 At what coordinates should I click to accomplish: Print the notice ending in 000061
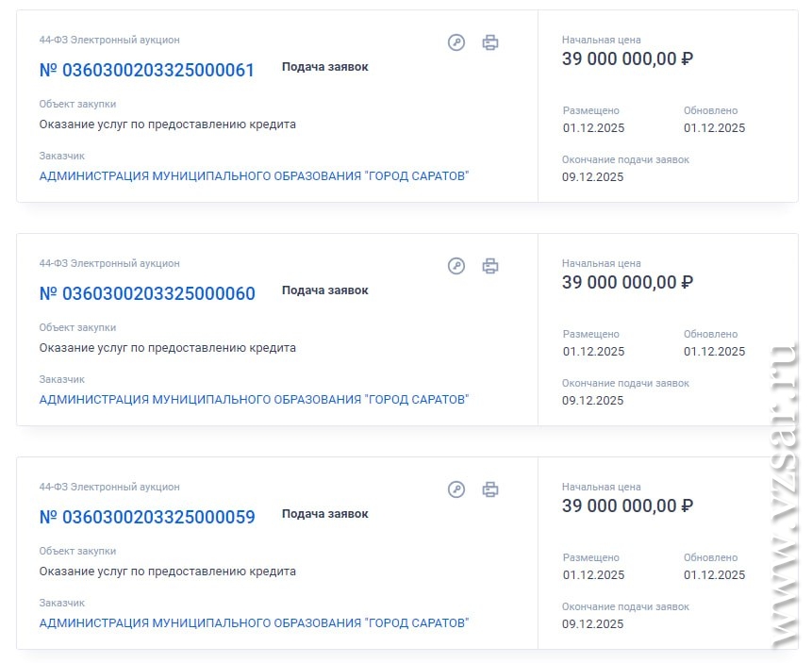click(x=490, y=42)
